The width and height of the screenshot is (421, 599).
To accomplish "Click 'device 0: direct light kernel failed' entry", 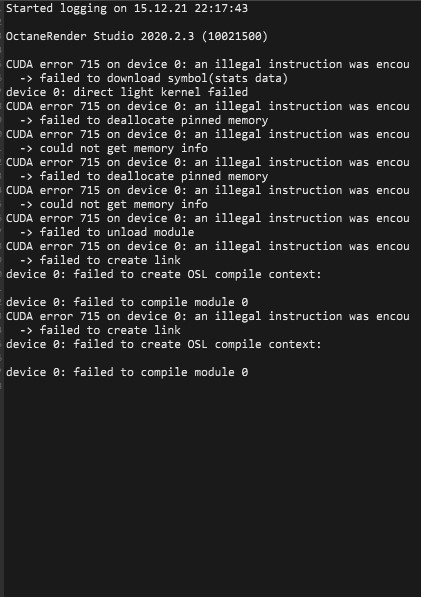I will pos(126,92).
